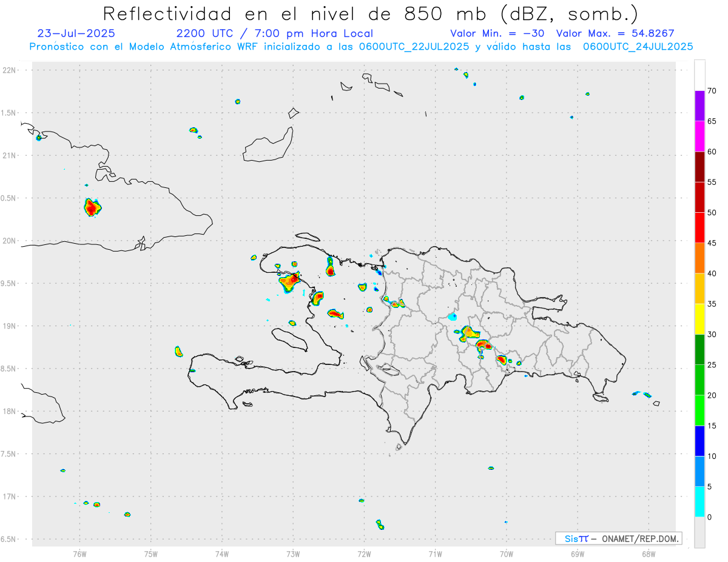Click the 'Valor Max. = 54.8267' text

tap(615, 33)
